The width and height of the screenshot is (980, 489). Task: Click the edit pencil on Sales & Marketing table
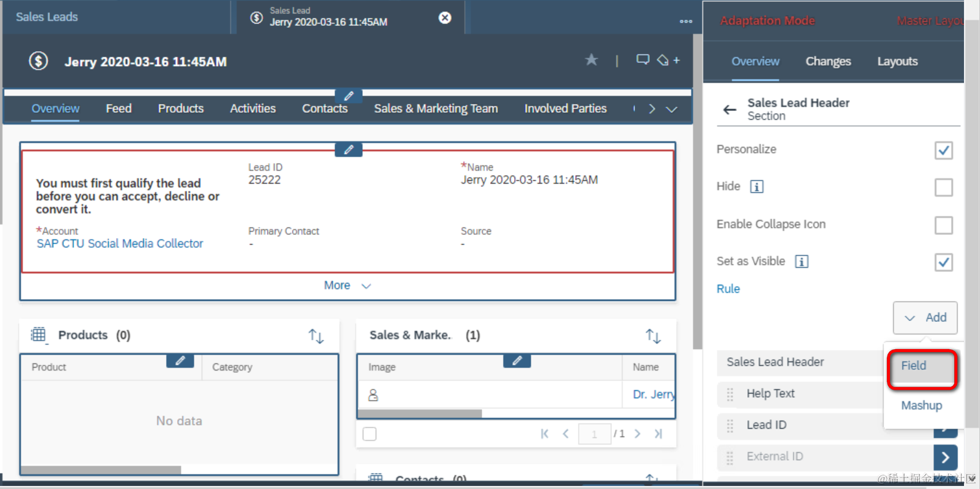tap(517, 361)
